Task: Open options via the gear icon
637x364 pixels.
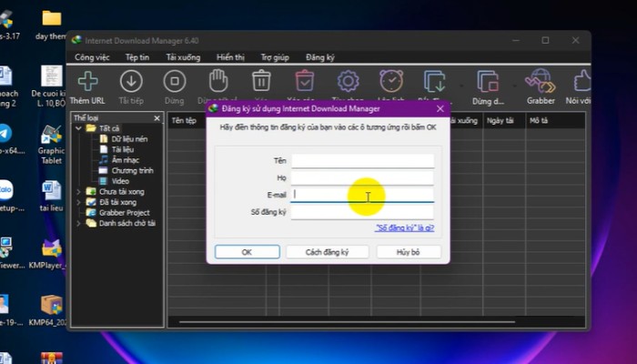Action: (x=348, y=81)
